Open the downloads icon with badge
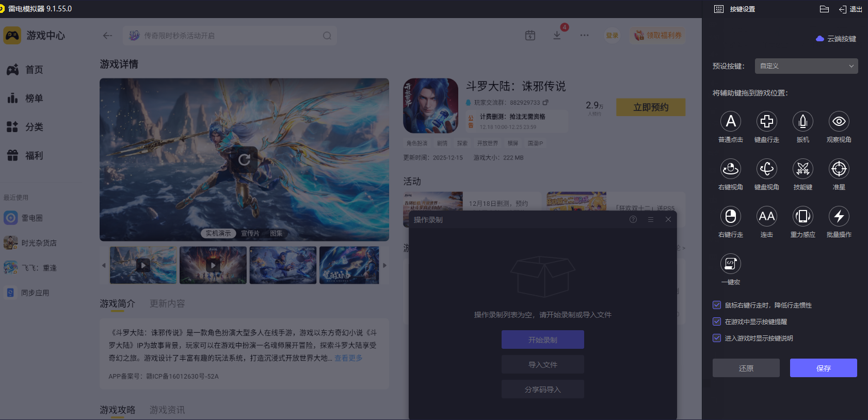Screen dimensions: 868x420 point(557,35)
